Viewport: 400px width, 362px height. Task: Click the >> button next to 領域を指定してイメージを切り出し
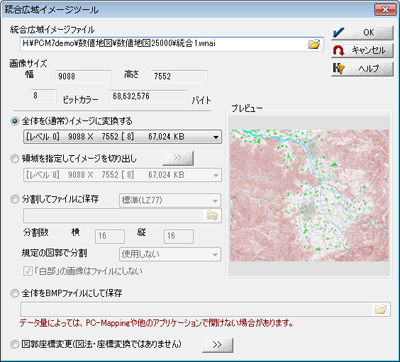178,158
